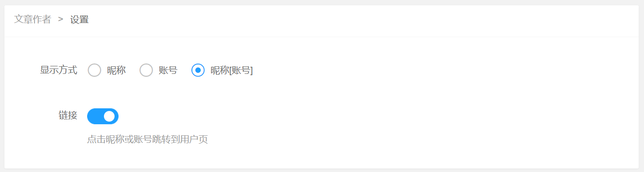Click the 链接 field label

tap(68, 116)
